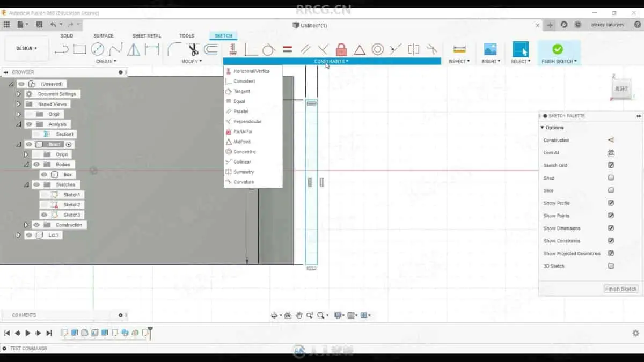Toggle the Show Dimensions checkbox
Image resolution: width=644 pixels, height=362 pixels.
pyautogui.click(x=611, y=228)
